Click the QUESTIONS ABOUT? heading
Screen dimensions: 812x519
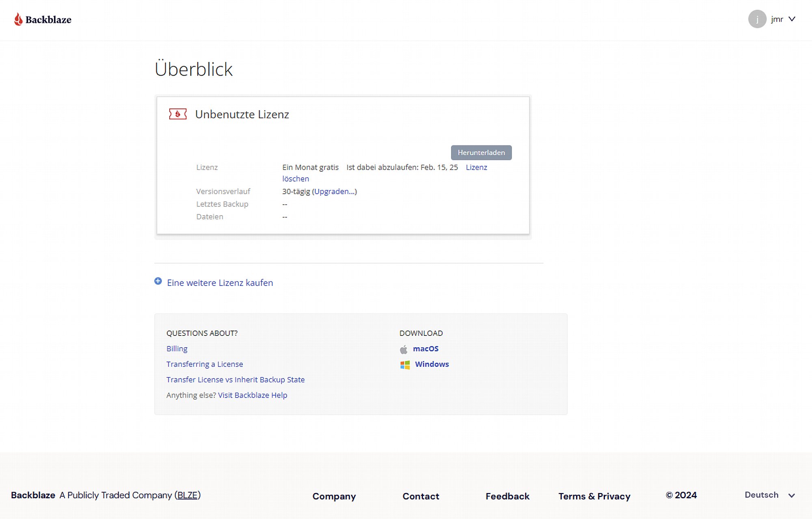tap(202, 333)
